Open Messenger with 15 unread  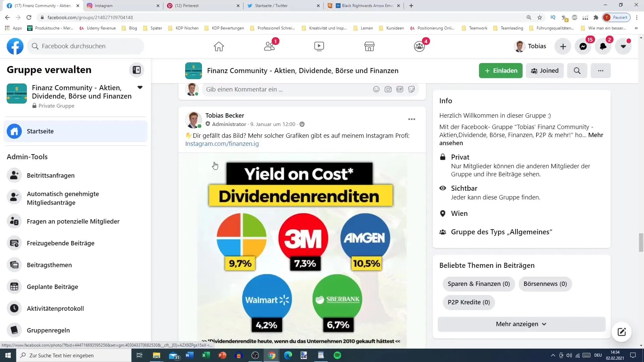[x=583, y=46]
